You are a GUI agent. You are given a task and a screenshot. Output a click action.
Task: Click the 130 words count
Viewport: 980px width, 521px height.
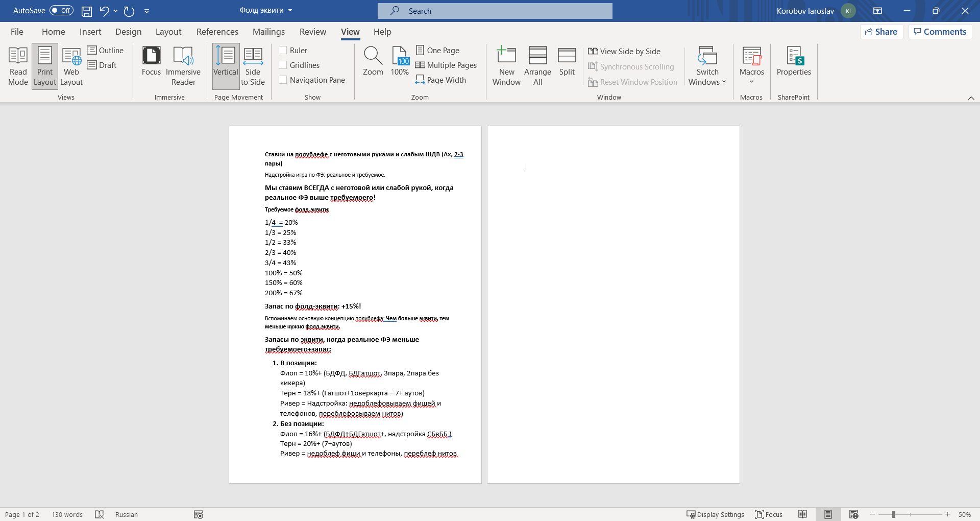coord(67,514)
